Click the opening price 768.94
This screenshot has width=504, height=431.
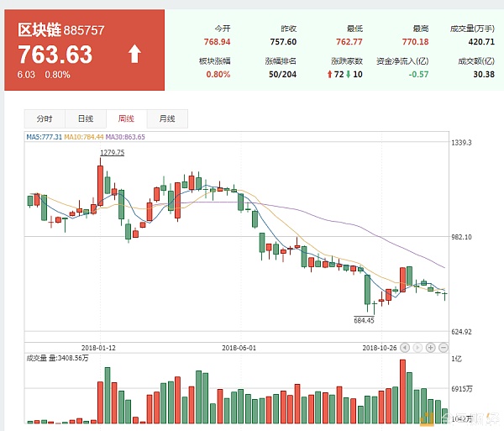(x=218, y=42)
